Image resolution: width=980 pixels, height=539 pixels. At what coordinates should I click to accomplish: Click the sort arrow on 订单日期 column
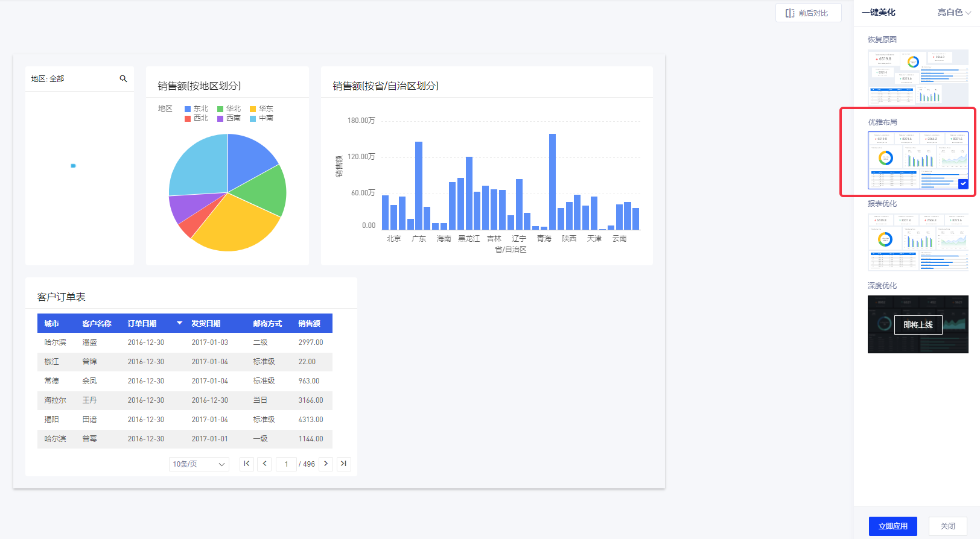coord(179,324)
